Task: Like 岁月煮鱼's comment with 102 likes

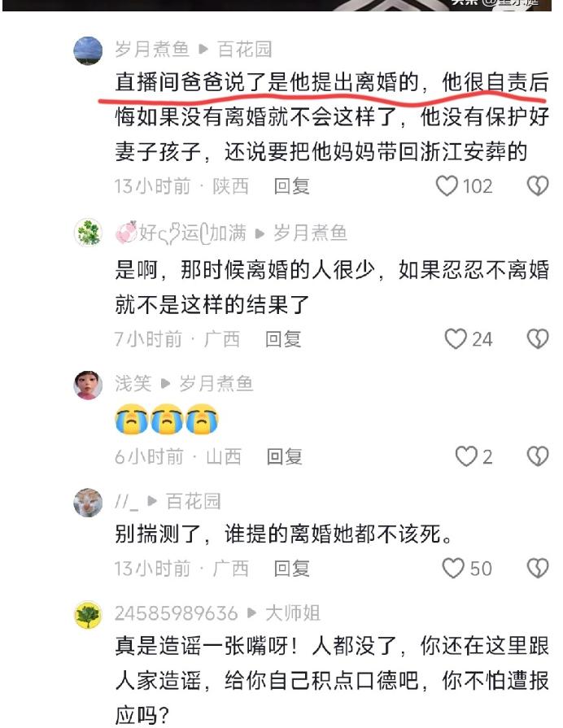Action: pyautogui.click(x=447, y=186)
